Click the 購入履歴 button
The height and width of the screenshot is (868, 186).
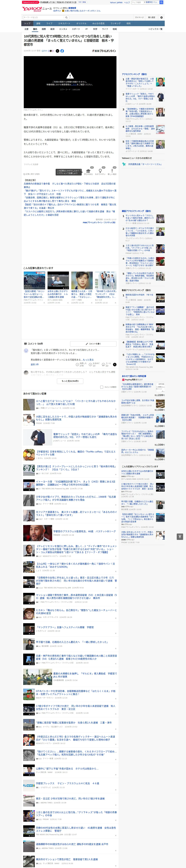[152, 18]
